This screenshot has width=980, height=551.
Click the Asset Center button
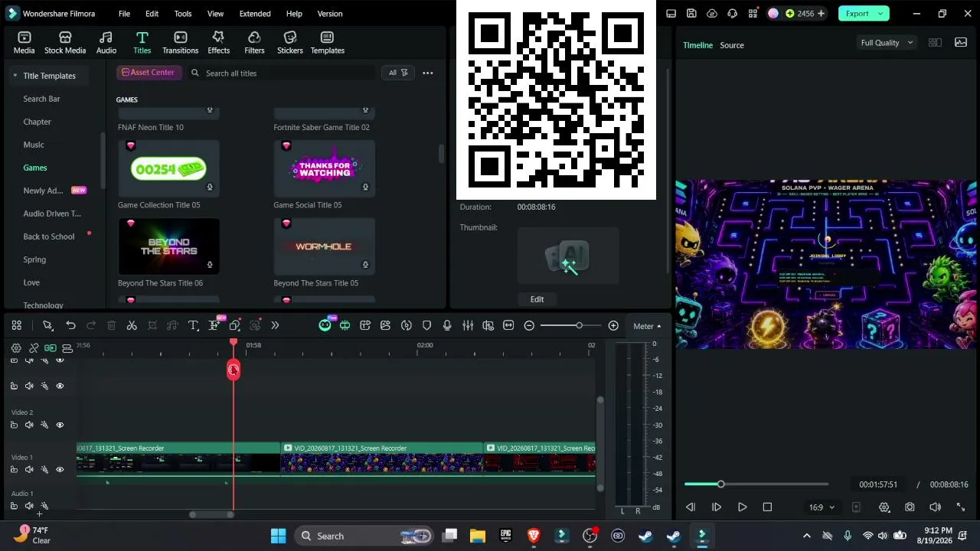(149, 72)
